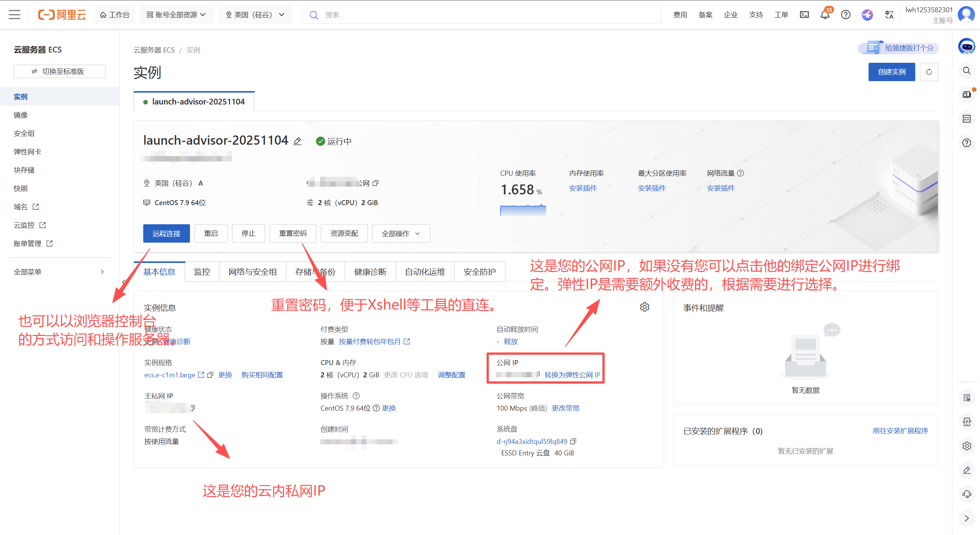The height and width of the screenshot is (535, 980).
Task: Click 转换为弹性公网 IP link
Action: pos(572,375)
